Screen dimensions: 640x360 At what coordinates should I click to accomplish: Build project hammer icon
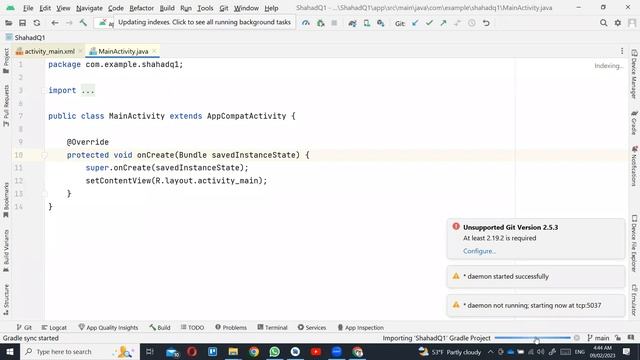pyautogui.click(x=83, y=23)
